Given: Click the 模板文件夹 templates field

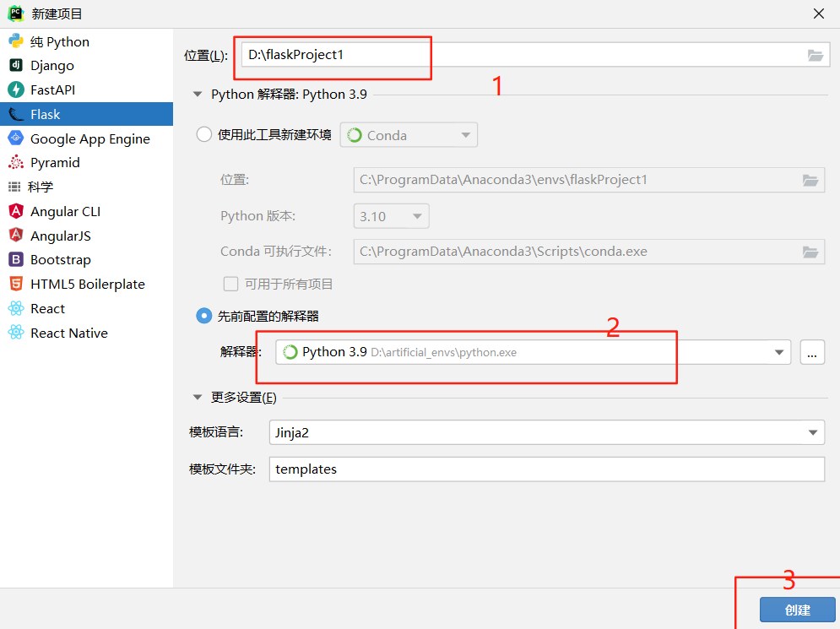Looking at the screenshot, I should point(547,469).
